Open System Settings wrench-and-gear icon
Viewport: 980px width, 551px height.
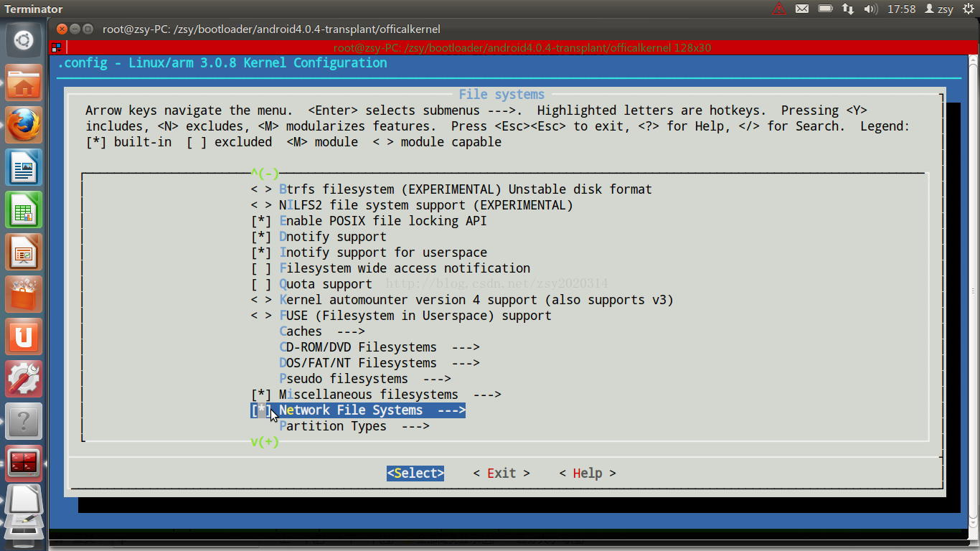coord(24,380)
